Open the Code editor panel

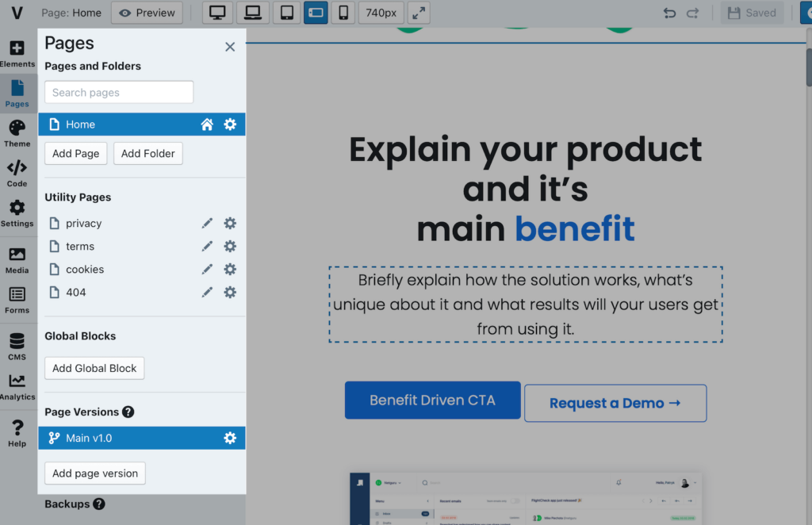[17, 173]
